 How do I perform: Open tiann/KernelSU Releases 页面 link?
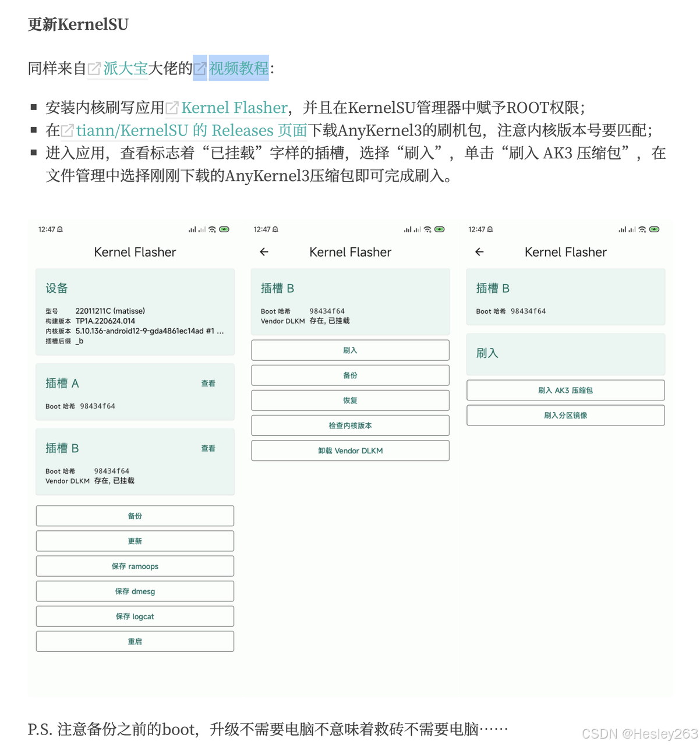(192, 130)
